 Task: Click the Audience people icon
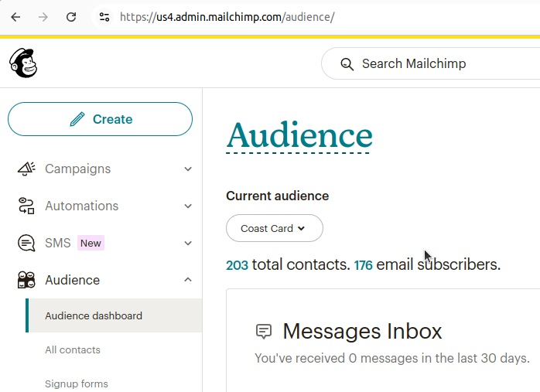click(x=26, y=280)
